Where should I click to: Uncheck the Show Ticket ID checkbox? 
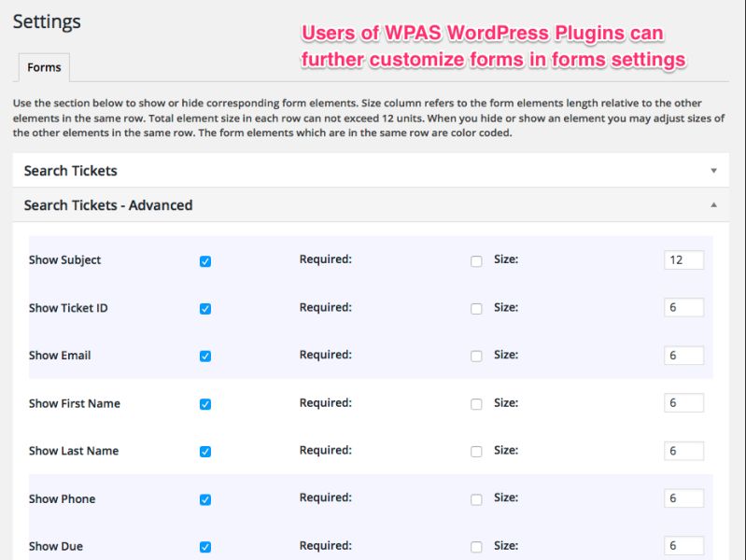(x=205, y=309)
